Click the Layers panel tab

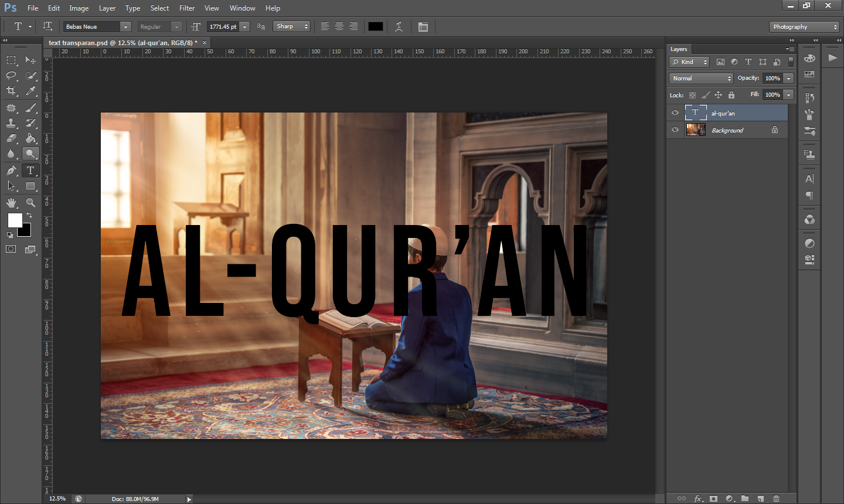(679, 49)
